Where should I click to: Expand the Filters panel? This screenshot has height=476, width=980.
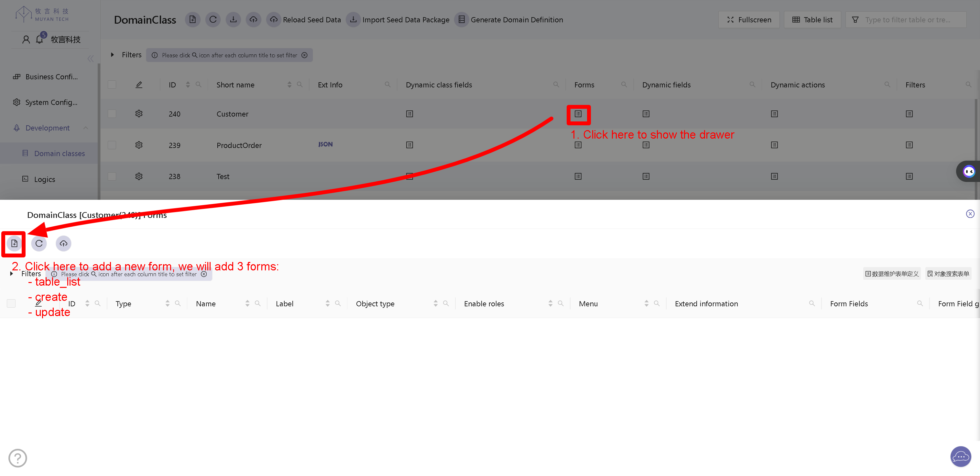[113, 55]
